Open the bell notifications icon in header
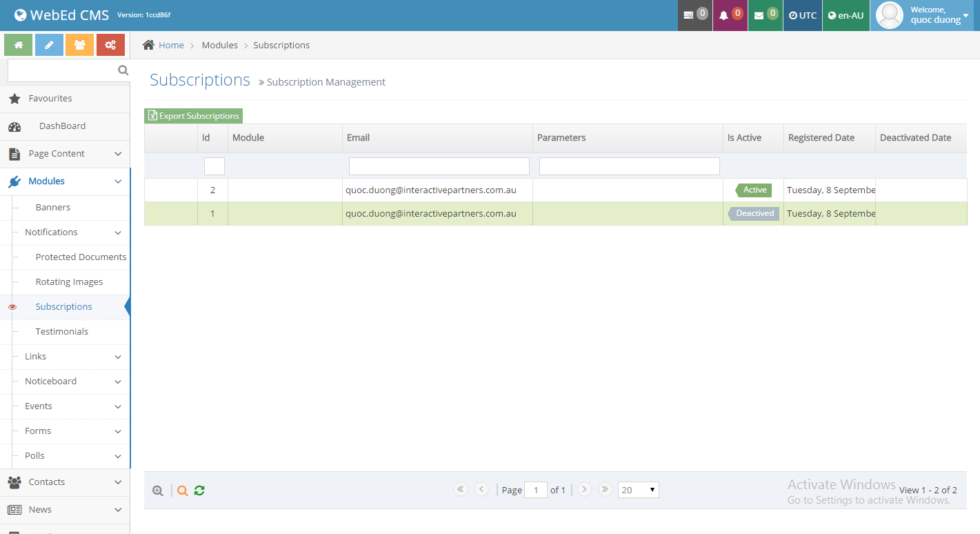 pyautogui.click(x=730, y=15)
